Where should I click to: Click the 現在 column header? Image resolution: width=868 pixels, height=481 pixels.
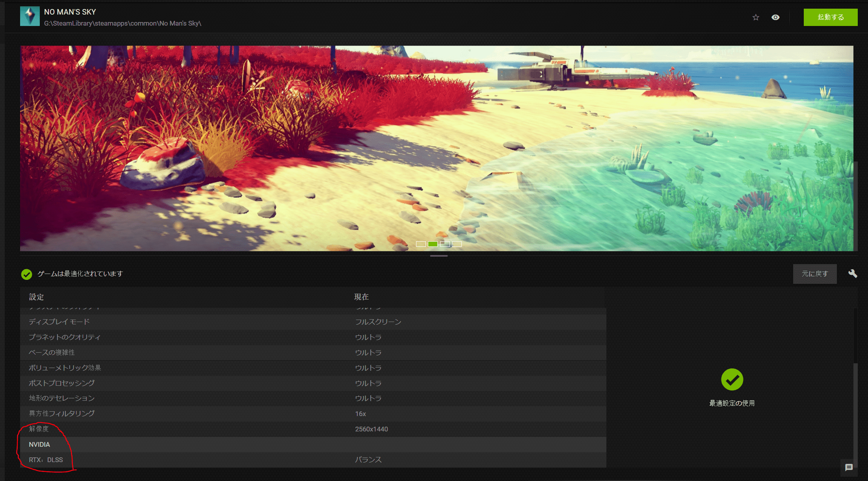pyautogui.click(x=361, y=297)
